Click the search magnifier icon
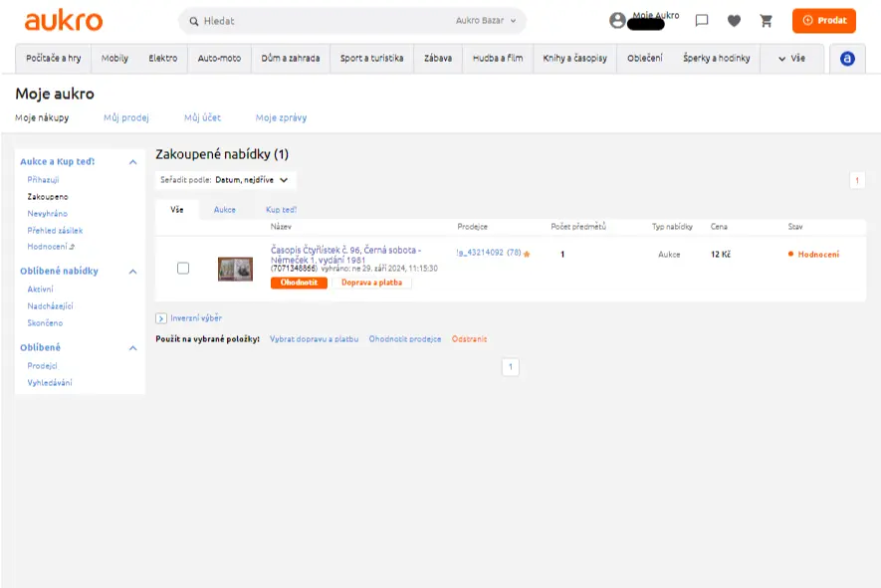Viewport: 881px width, 588px height. pyautogui.click(x=194, y=21)
